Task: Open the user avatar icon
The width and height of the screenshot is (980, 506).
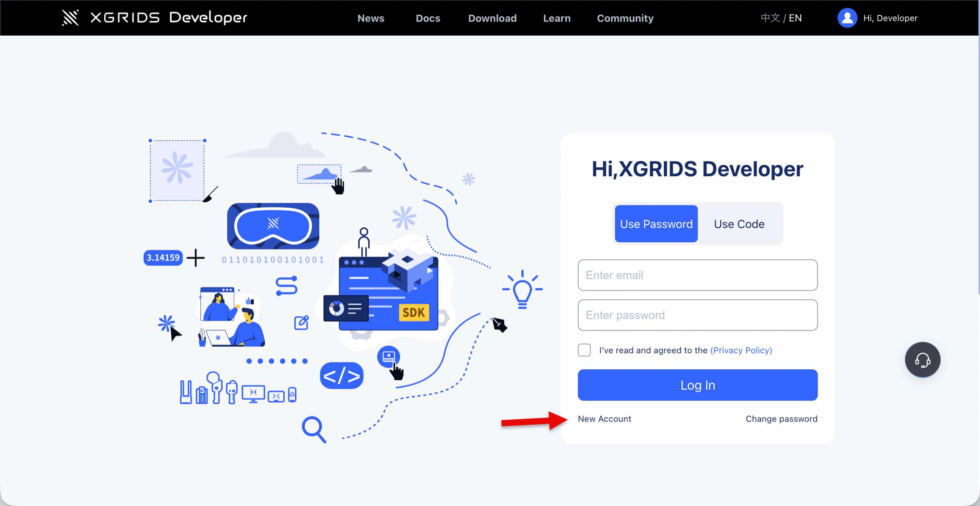Action: (847, 18)
